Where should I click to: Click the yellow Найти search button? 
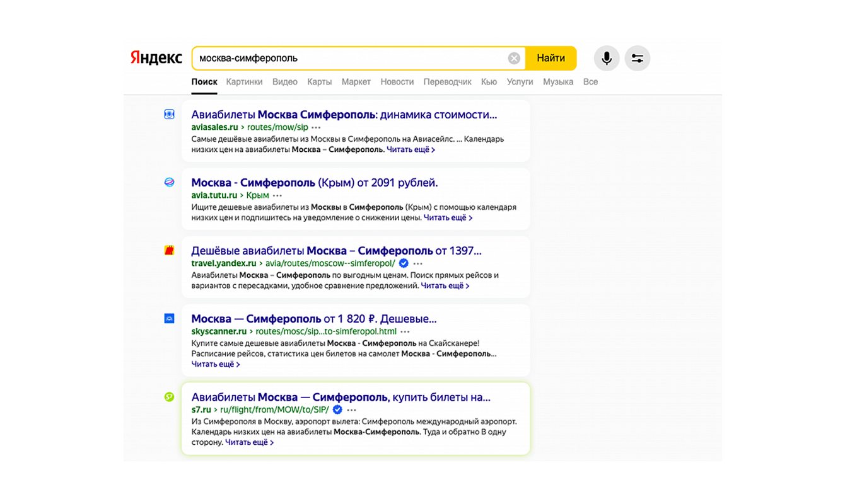pos(551,58)
